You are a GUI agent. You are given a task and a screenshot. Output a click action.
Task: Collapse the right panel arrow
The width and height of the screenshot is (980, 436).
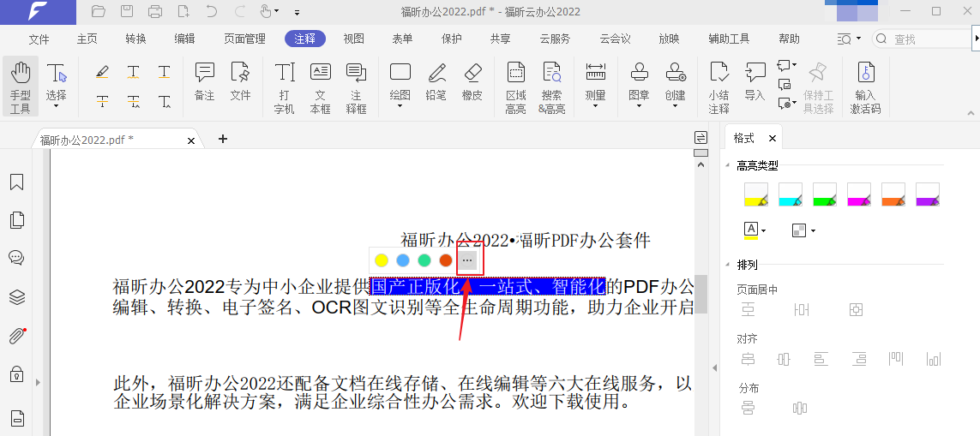click(715, 367)
